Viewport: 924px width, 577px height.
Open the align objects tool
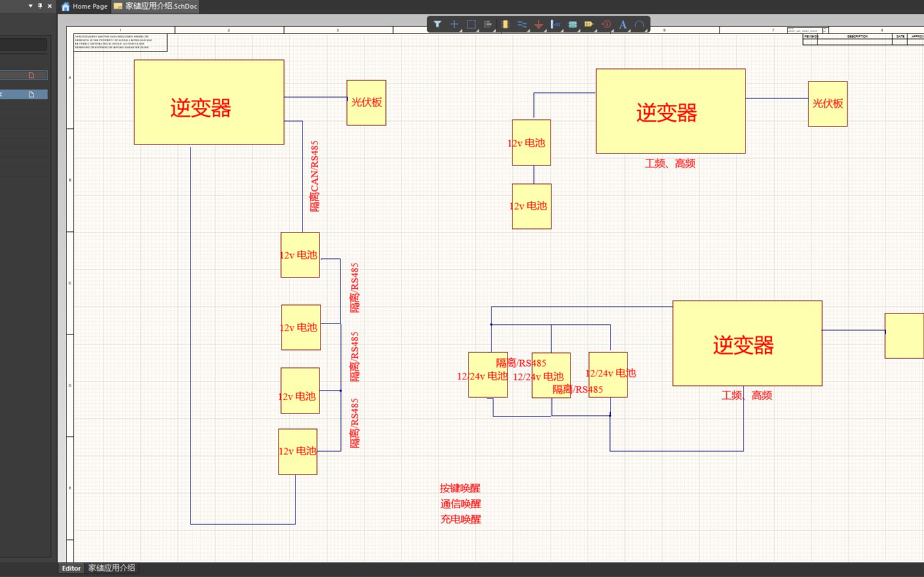click(488, 25)
